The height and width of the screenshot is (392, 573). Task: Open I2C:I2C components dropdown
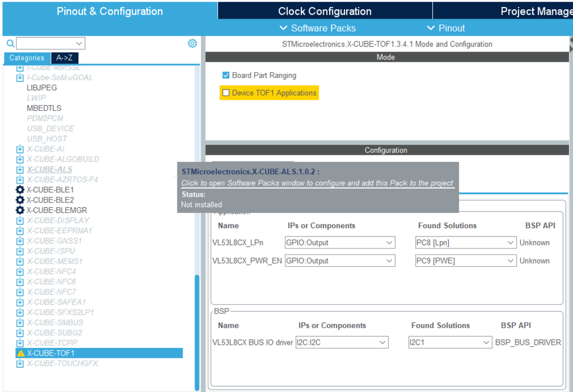[342, 342]
